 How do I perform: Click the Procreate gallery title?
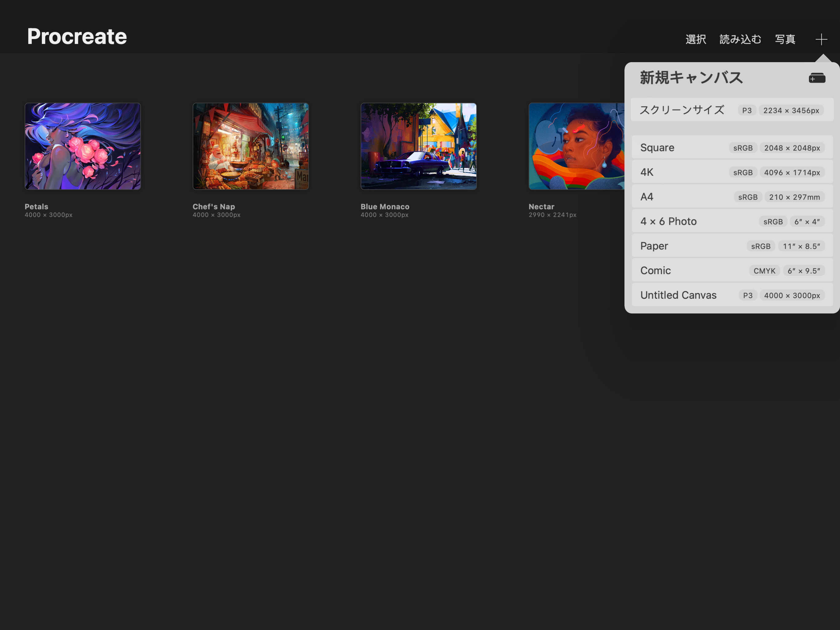77,37
